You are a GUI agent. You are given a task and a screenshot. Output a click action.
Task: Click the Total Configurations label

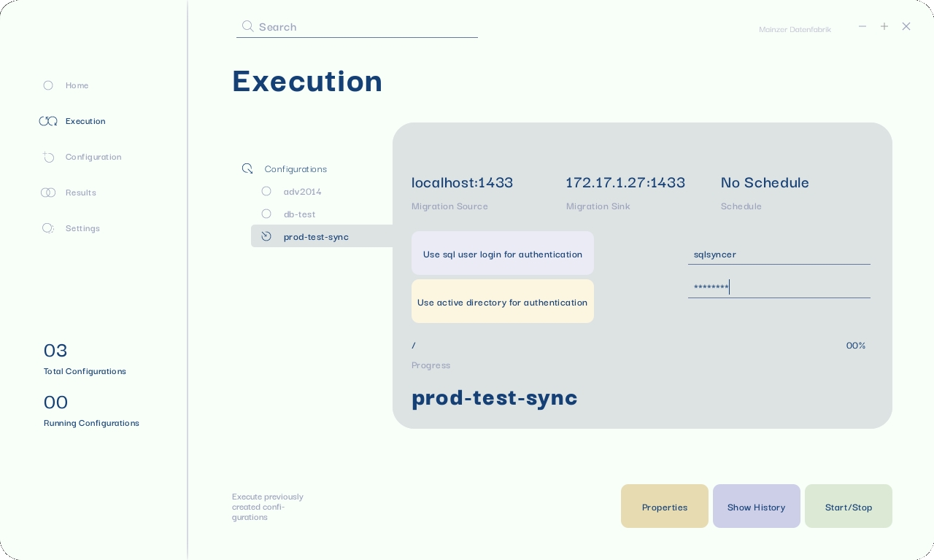point(85,371)
